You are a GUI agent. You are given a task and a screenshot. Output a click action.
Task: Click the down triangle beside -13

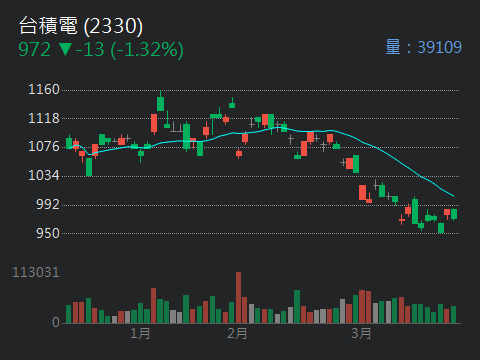[x=65, y=50]
